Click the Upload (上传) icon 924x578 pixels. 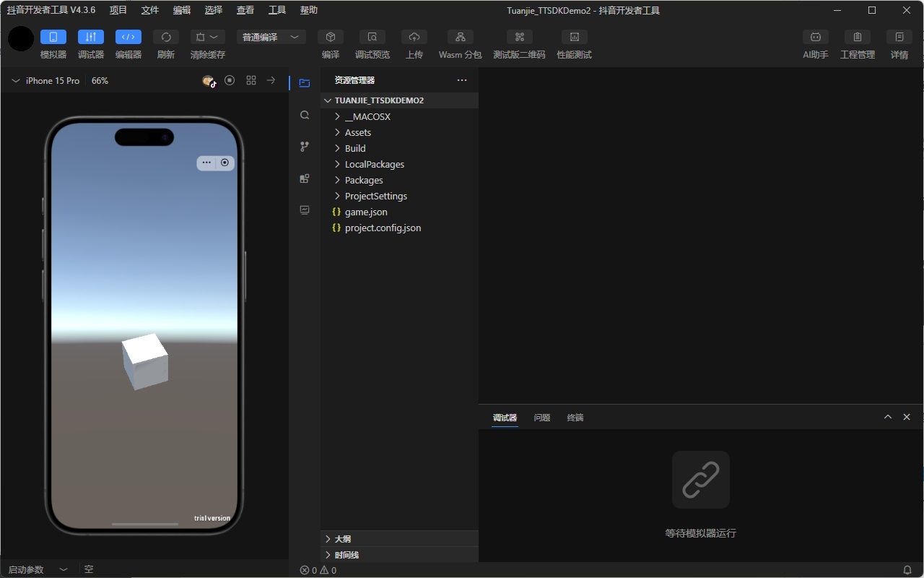(x=414, y=38)
